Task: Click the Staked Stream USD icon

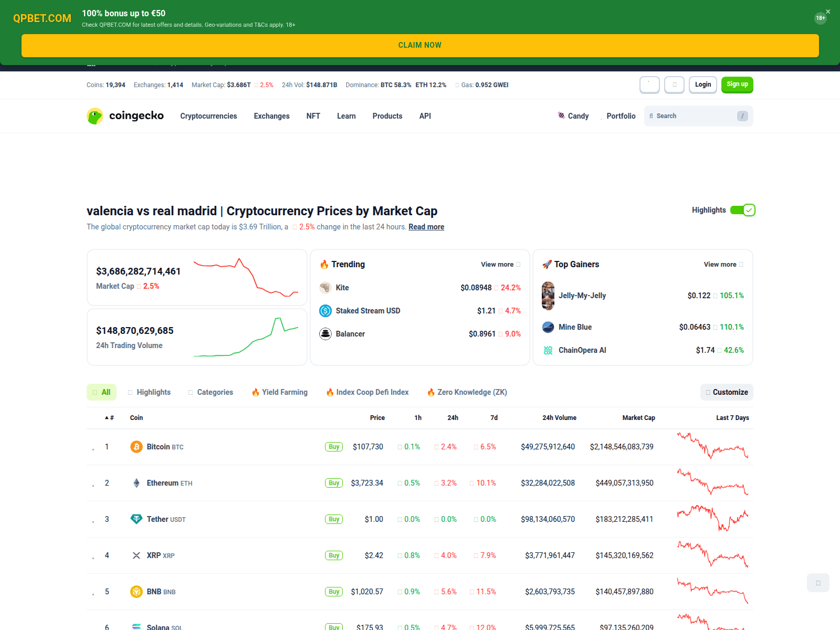Action: coord(325,311)
